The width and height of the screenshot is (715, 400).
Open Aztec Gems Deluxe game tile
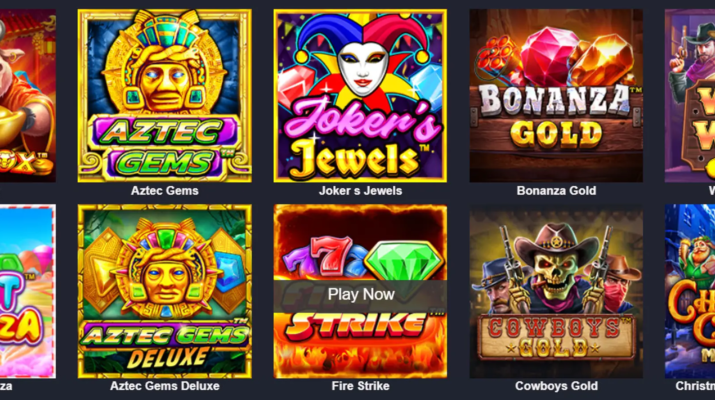[x=164, y=291]
